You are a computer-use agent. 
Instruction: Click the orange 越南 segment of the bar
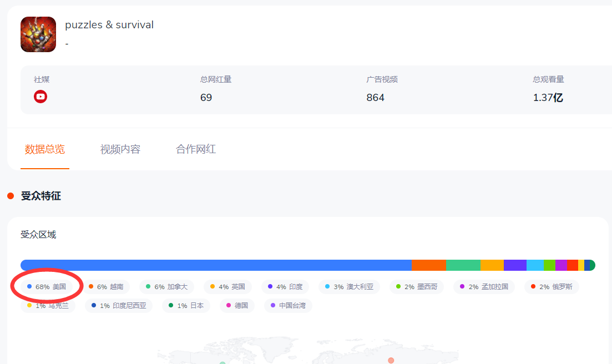pos(429,265)
